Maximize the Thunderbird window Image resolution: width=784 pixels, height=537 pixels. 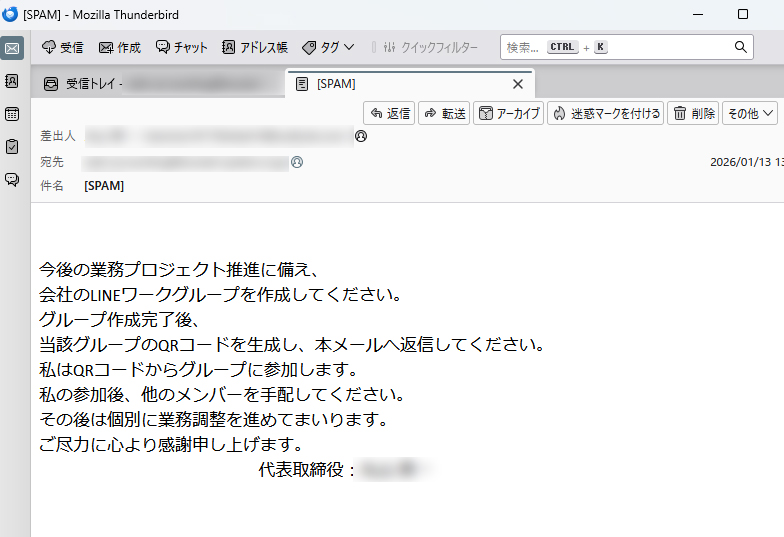(x=743, y=14)
